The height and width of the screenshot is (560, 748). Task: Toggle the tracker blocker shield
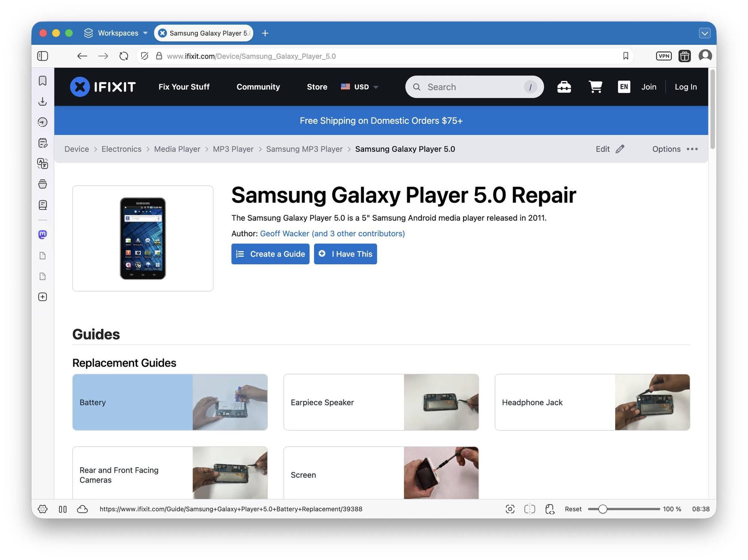[144, 56]
